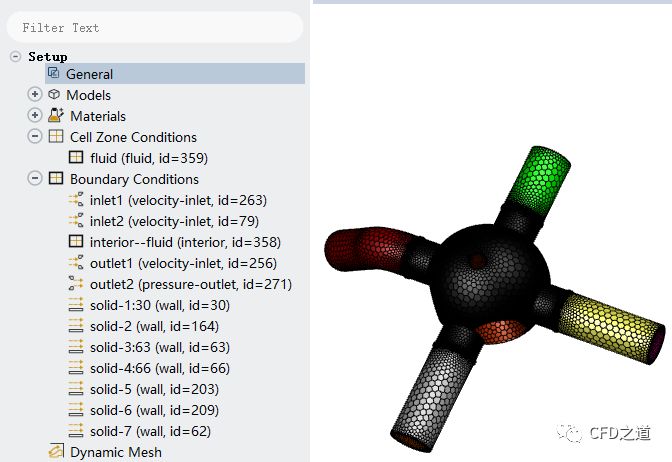
Task: Click the General settings icon
Action: tap(54, 74)
